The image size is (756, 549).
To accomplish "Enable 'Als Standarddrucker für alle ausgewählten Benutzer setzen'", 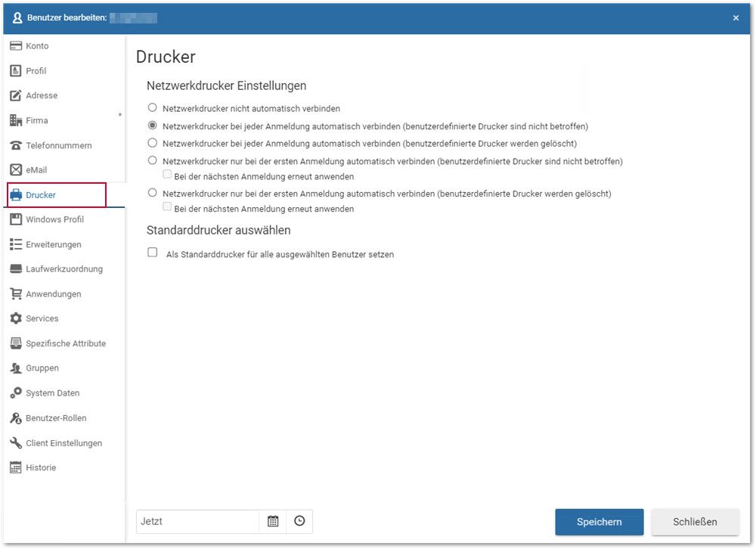I will tap(153, 253).
